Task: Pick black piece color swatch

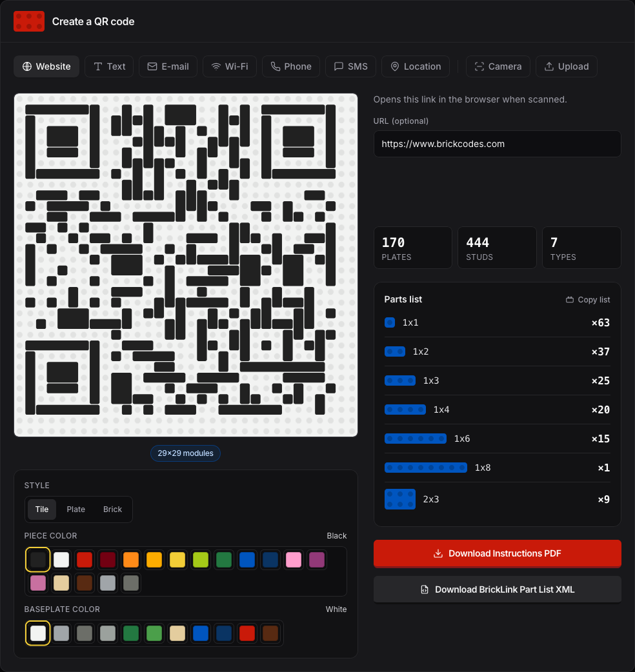Action: pyautogui.click(x=37, y=560)
